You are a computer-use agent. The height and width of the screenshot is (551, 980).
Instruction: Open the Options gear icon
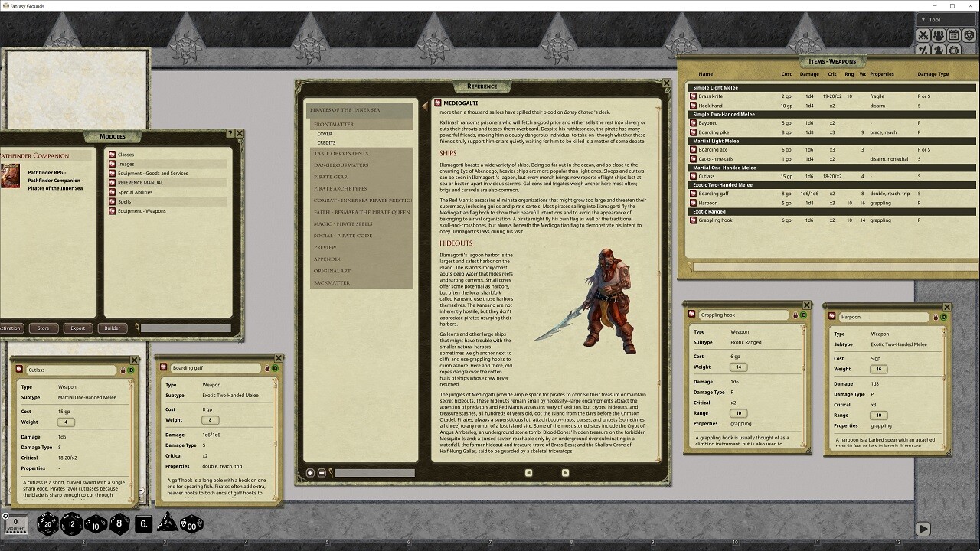click(954, 50)
